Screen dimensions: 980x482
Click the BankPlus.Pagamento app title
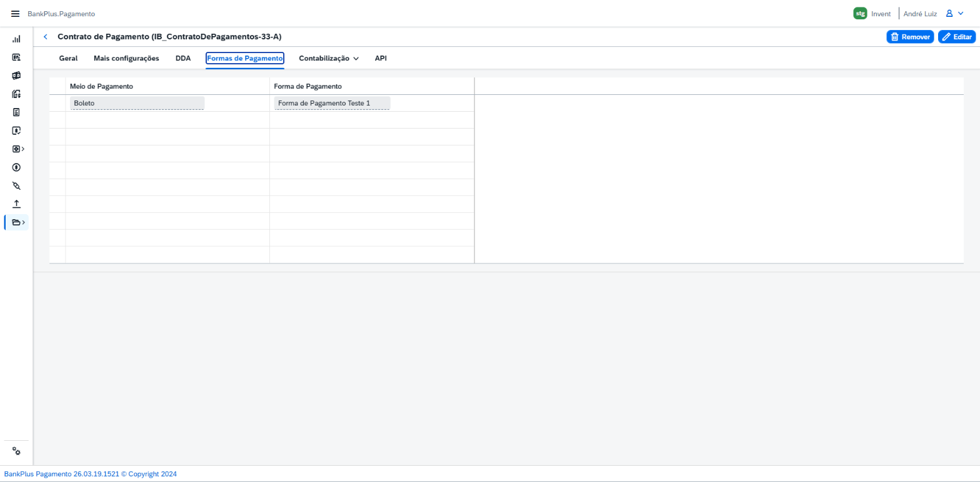click(61, 14)
